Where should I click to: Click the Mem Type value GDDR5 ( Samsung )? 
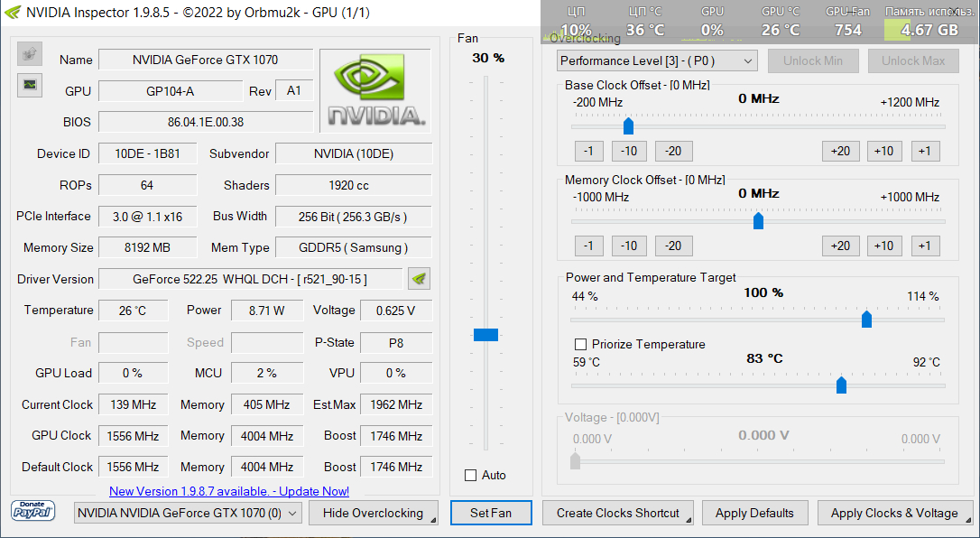click(x=353, y=247)
